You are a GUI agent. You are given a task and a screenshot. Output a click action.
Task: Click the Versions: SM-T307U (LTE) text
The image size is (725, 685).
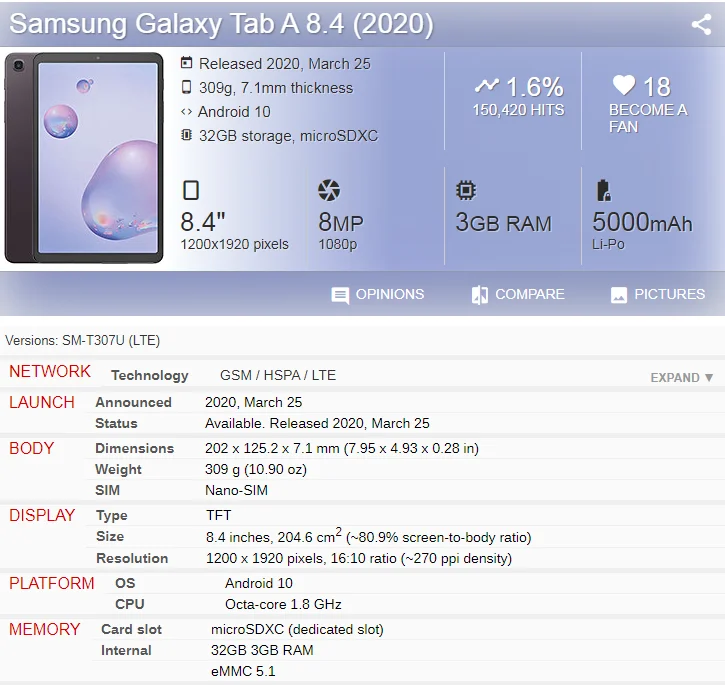click(83, 340)
